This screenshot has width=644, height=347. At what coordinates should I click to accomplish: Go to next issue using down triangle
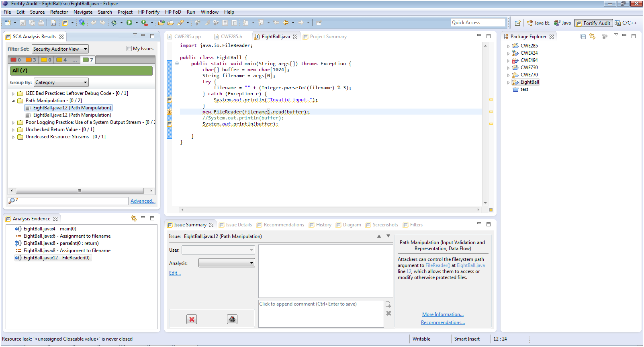coord(388,236)
